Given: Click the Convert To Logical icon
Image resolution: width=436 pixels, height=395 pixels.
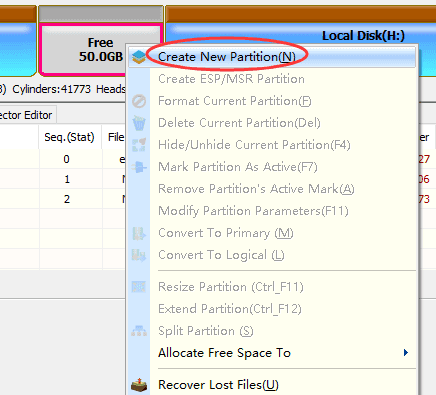Looking at the screenshot, I should click(139, 255).
